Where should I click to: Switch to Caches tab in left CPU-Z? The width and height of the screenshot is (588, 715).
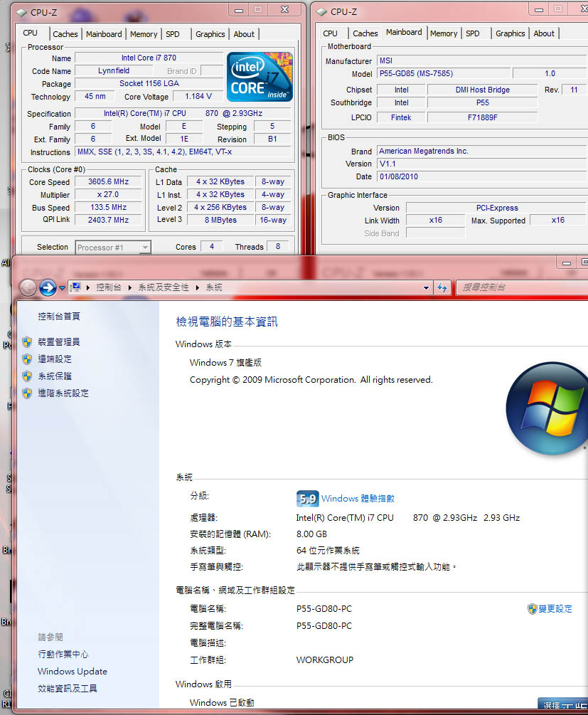point(65,34)
